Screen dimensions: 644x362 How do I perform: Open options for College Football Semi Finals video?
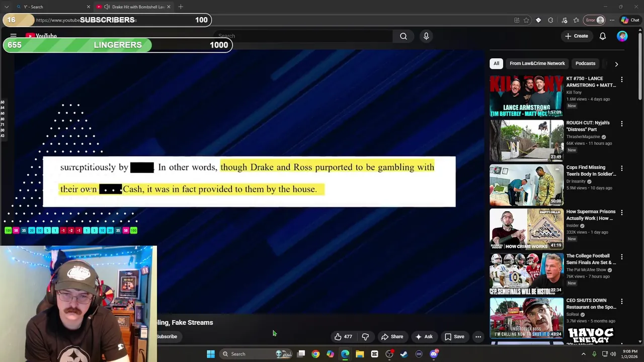click(x=622, y=257)
